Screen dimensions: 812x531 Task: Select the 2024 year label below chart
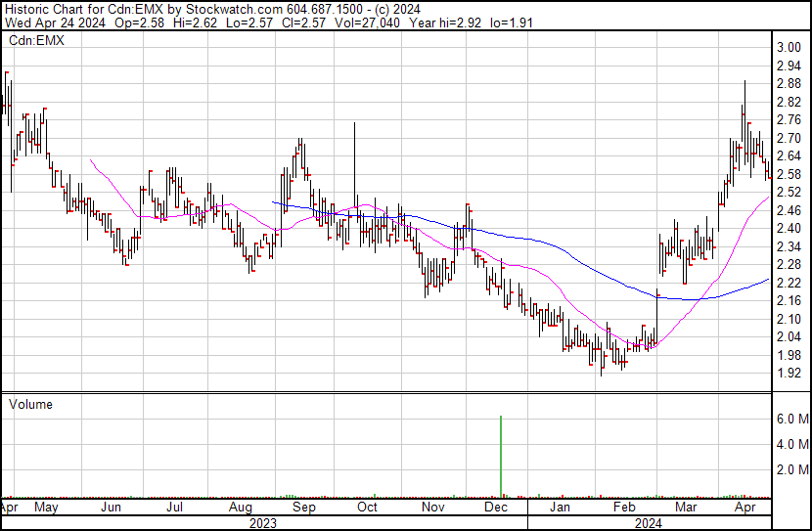pos(649,523)
